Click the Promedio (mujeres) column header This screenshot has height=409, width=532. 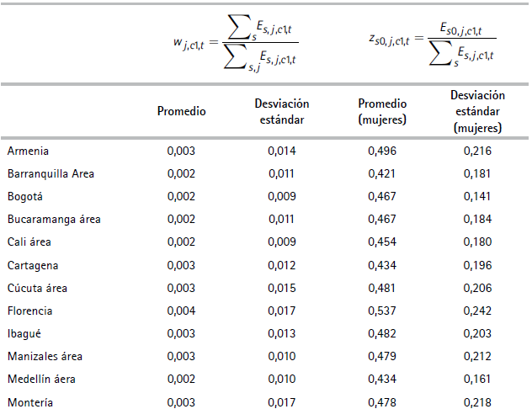pos(382,111)
